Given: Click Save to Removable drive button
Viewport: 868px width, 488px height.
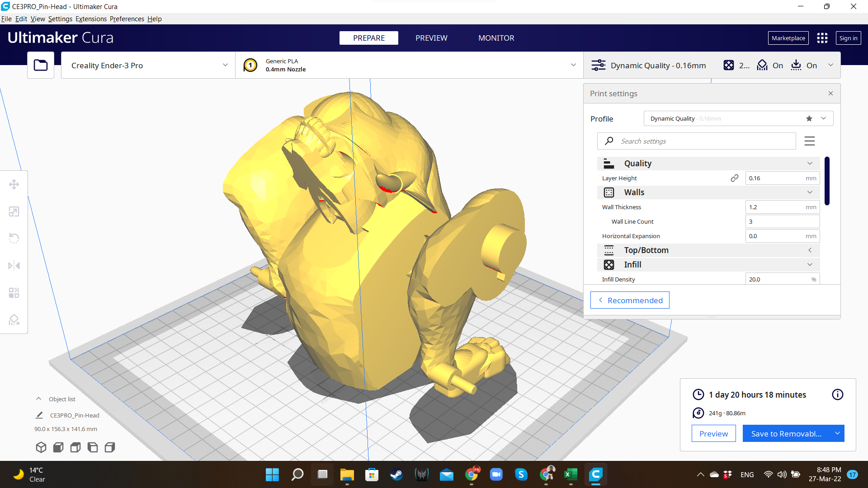Looking at the screenshot, I should coord(786,434).
